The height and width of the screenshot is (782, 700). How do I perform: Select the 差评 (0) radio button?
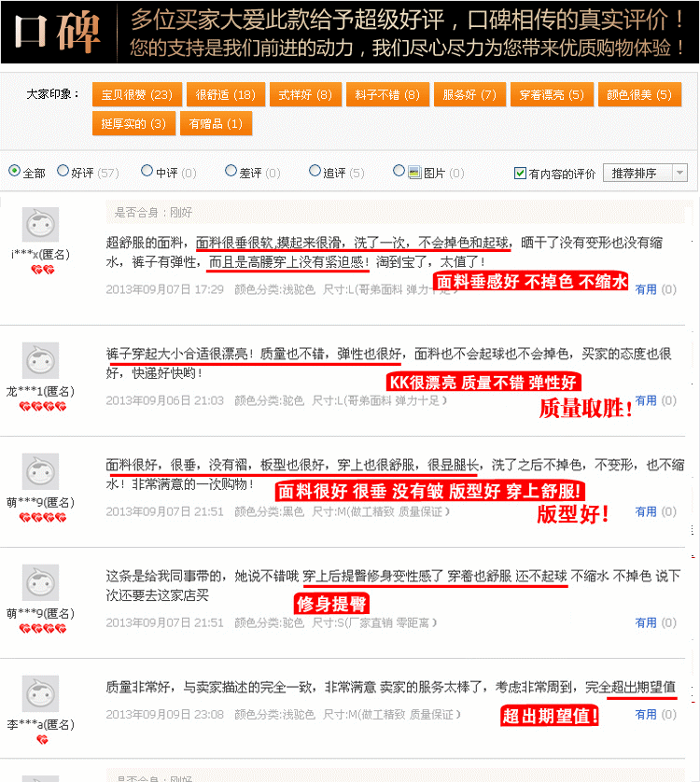coord(231,171)
